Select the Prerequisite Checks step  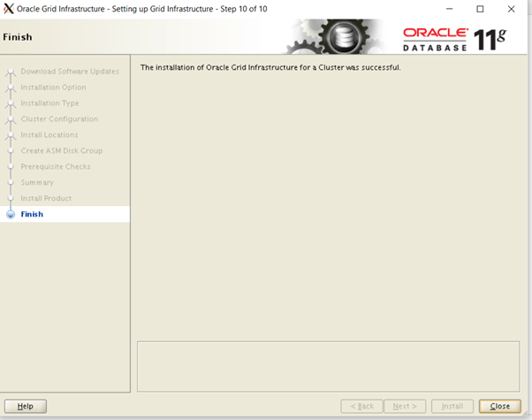(56, 166)
